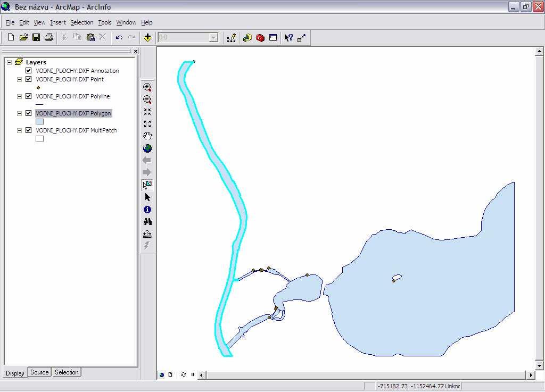Select the Measure ruler tool
Viewport: 545px width, 392px height.
[147, 234]
